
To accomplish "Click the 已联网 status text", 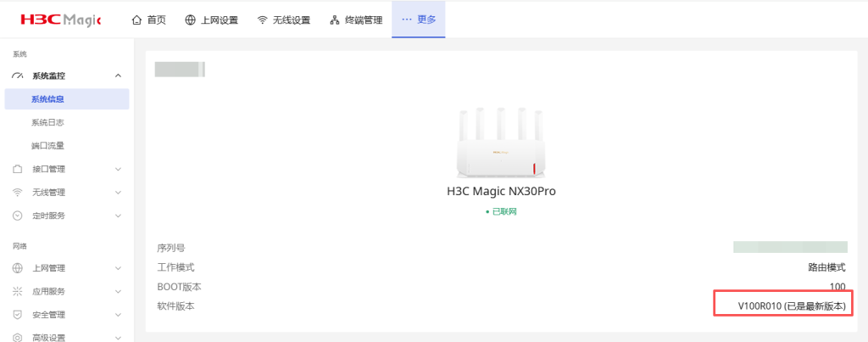I will (x=504, y=212).
